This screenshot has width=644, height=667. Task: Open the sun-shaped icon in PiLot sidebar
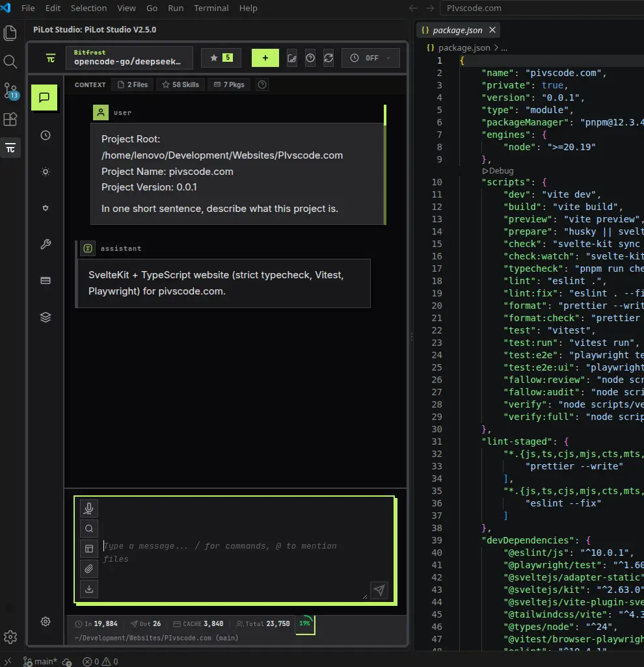[x=46, y=172]
